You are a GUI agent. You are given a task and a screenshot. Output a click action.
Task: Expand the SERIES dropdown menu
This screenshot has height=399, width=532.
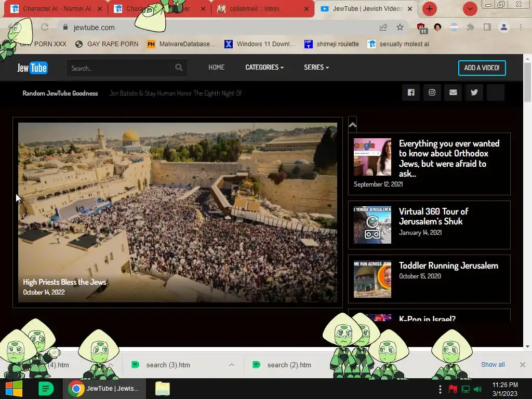[316, 67]
